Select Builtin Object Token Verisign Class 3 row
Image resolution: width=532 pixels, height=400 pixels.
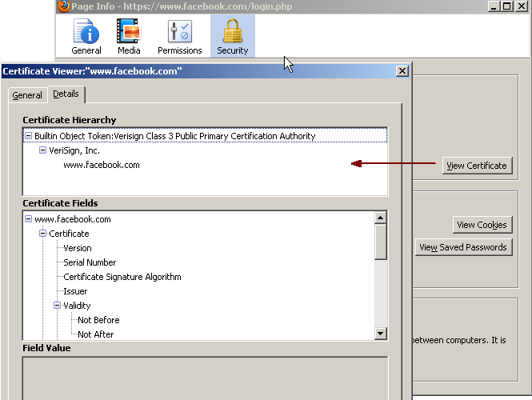click(206, 136)
